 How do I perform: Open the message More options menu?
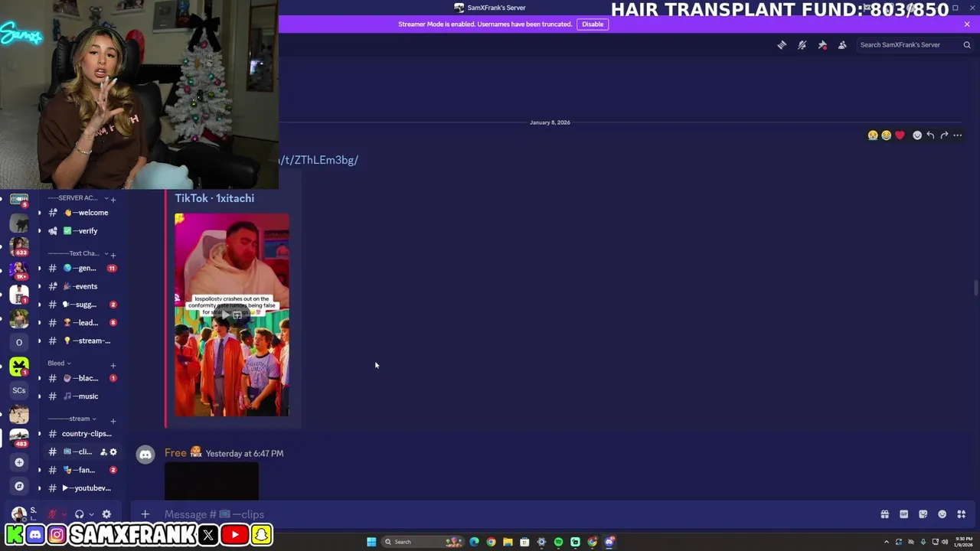pos(958,135)
